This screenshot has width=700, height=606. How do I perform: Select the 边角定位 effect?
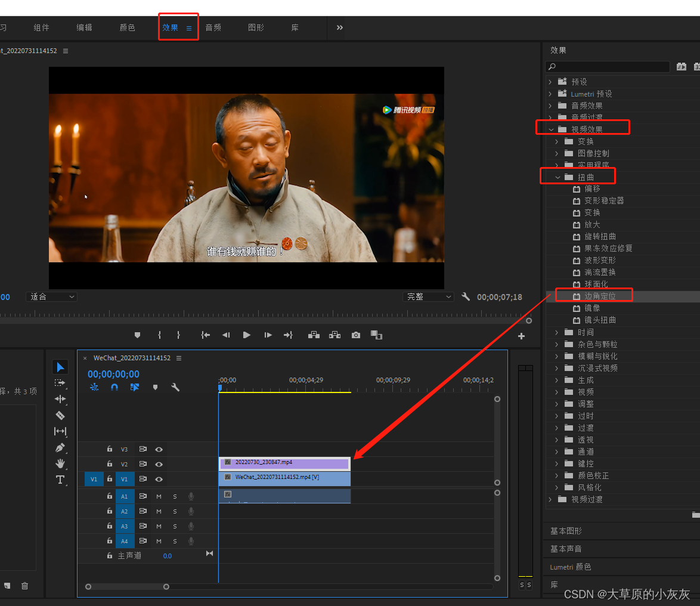coord(600,296)
